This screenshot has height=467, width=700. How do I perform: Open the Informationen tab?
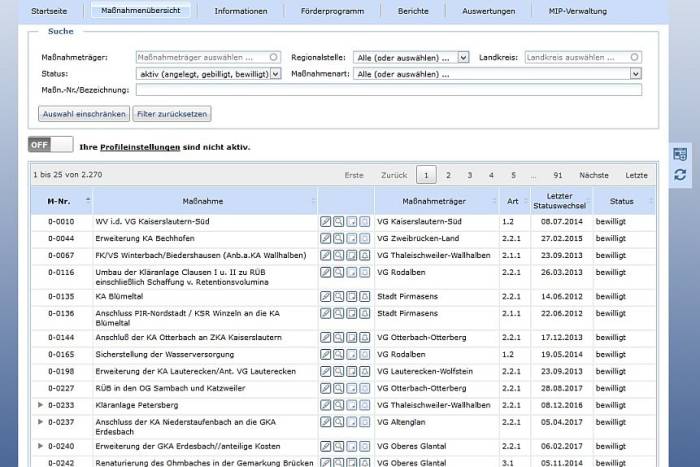[x=241, y=11]
